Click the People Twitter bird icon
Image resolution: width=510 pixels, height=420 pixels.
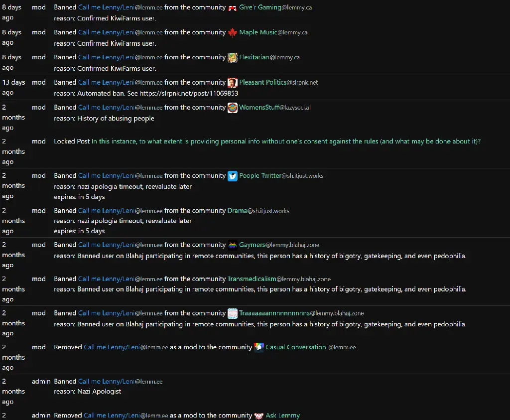[232, 176]
